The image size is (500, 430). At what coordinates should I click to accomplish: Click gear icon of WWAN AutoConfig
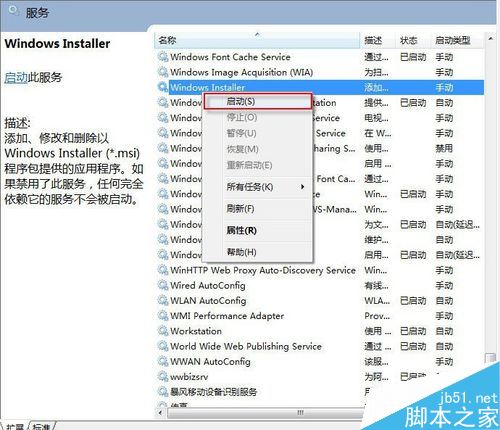[x=163, y=361]
